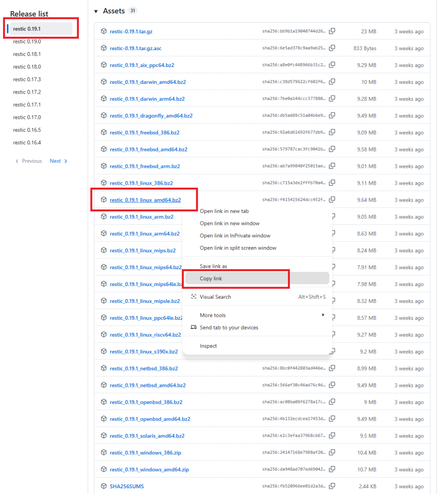The height and width of the screenshot is (494, 448).
Task: Download restic_0.19.1_solaris_amd64.bz2
Action: click(147, 436)
